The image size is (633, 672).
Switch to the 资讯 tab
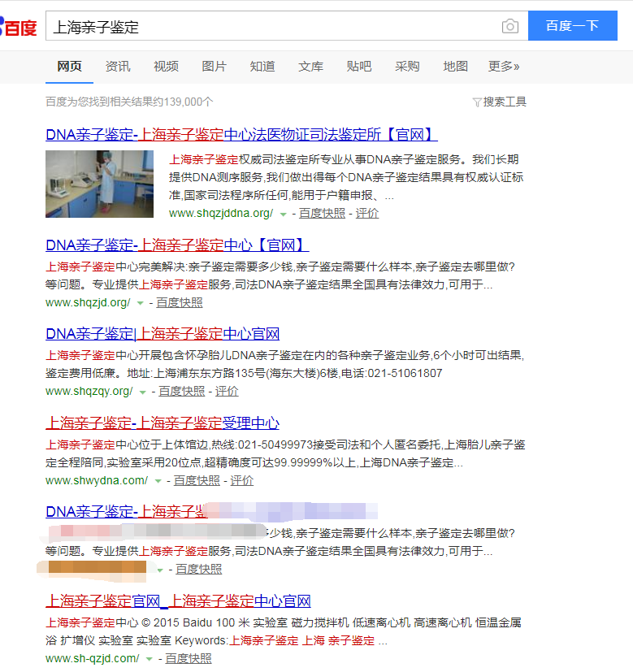(x=118, y=67)
